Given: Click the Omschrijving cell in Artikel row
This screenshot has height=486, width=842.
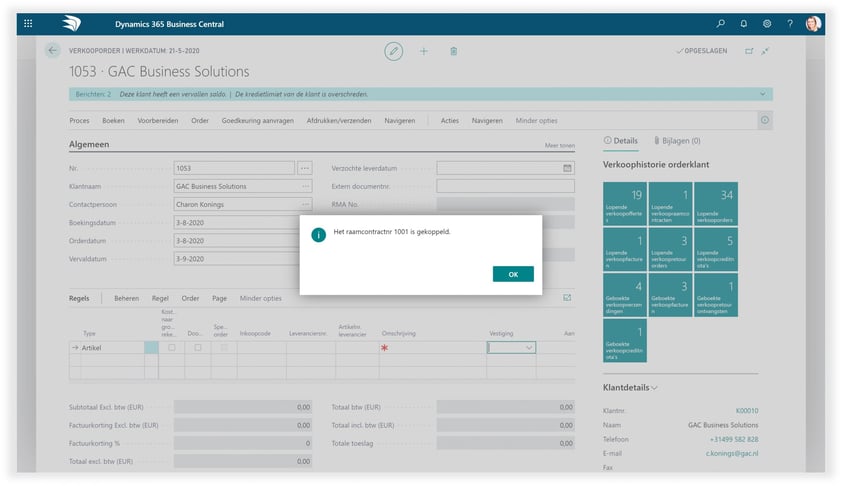Looking at the screenshot, I should coord(432,347).
